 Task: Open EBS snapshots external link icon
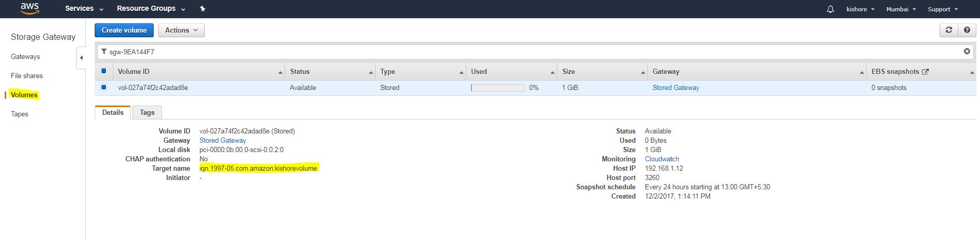point(926,71)
